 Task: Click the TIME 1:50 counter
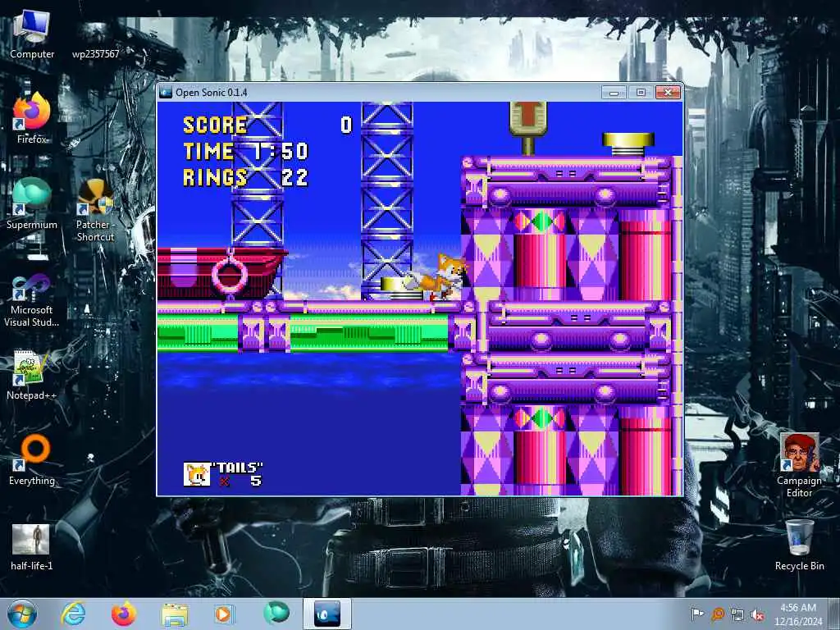[x=246, y=152]
